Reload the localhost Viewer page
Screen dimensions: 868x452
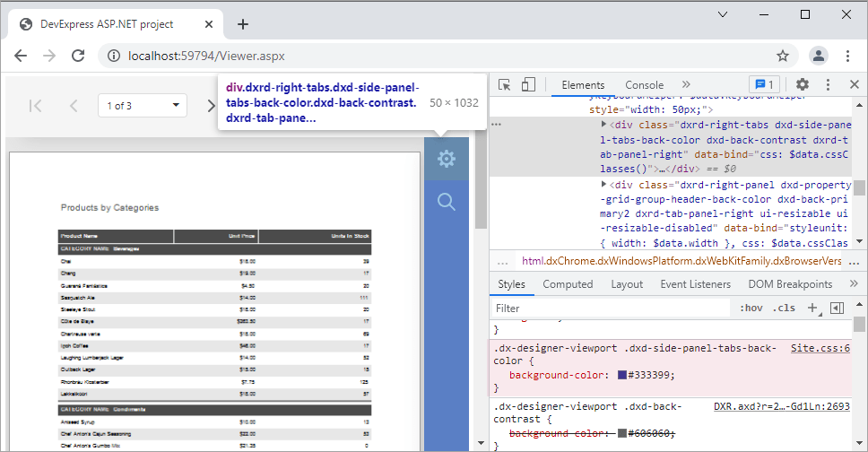point(78,56)
